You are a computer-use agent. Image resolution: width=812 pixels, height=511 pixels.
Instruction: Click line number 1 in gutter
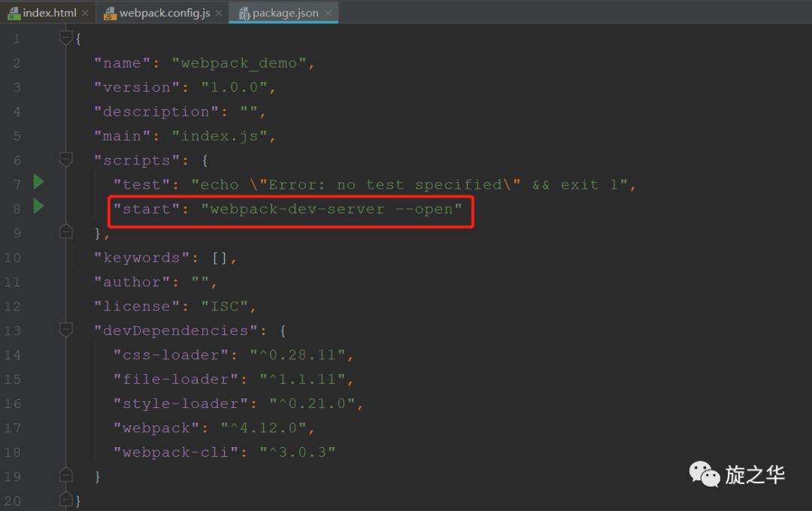(x=17, y=39)
